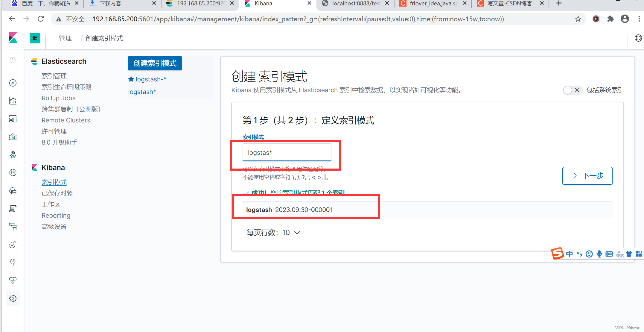The width and height of the screenshot is (644, 332).
Task: Click 创建索引模式 blue button
Action: pos(155,63)
